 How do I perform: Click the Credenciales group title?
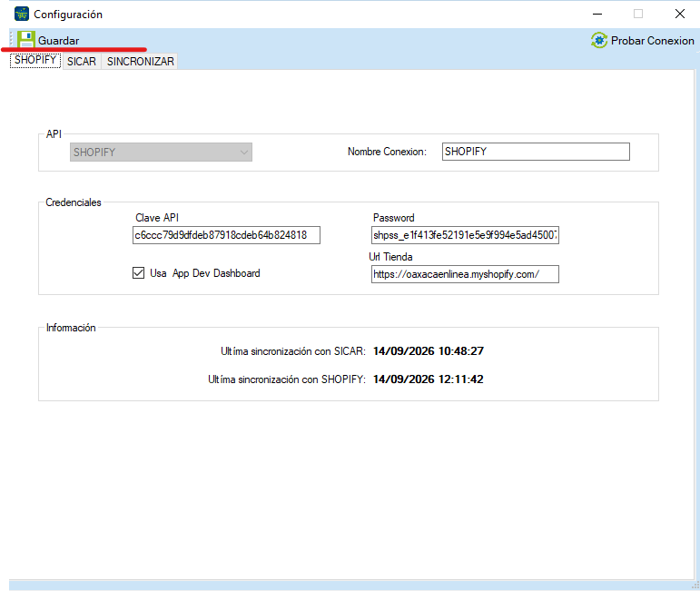pyautogui.click(x=74, y=202)
